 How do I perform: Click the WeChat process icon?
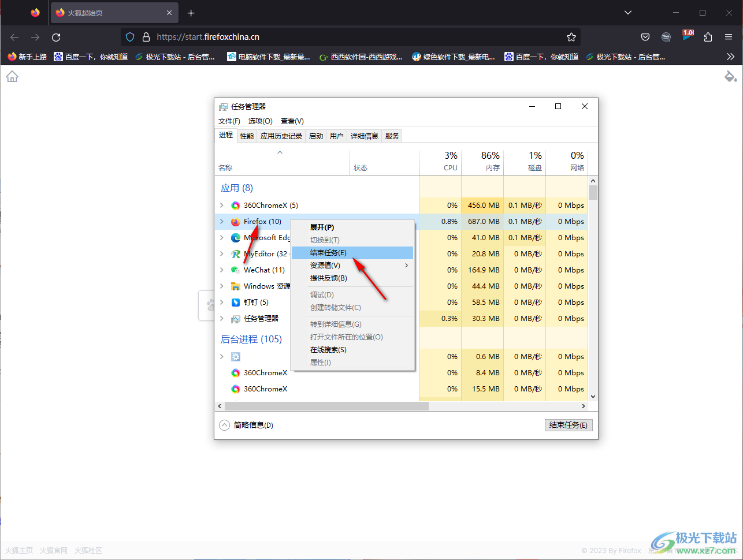coord(236,270)
